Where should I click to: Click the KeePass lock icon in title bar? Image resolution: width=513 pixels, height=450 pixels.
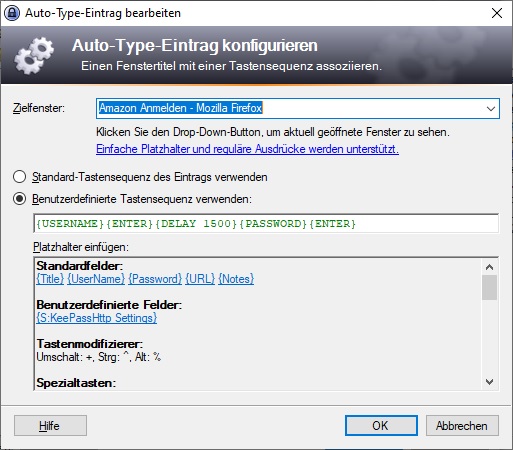point(12,13)
